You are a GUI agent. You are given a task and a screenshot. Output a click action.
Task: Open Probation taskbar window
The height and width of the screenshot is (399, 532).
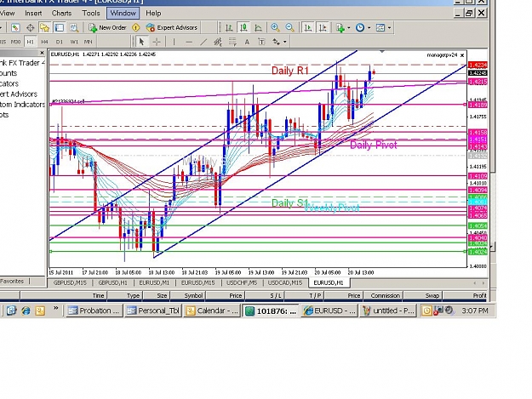(x=94, y=311)
